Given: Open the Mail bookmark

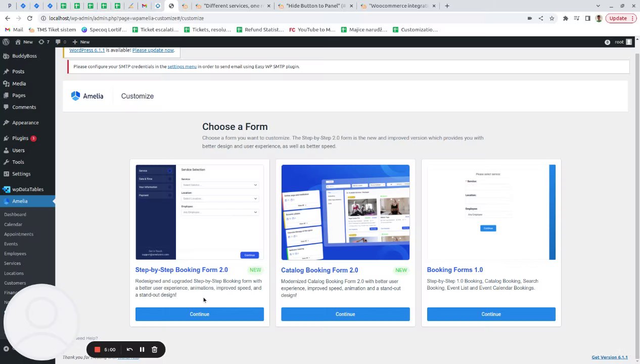Looking at the screenshot, I should (x=14, y=29).
